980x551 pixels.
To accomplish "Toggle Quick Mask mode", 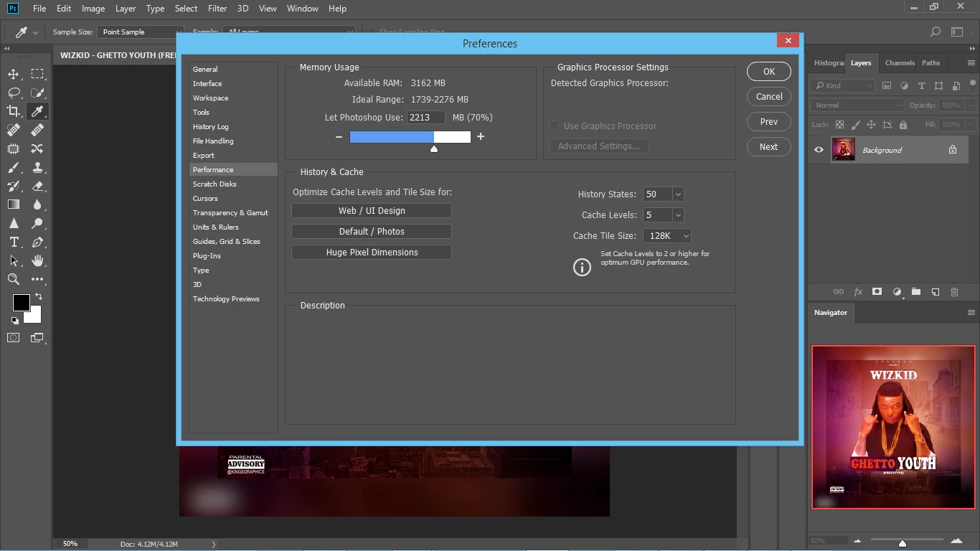I will tap(14, 337).
